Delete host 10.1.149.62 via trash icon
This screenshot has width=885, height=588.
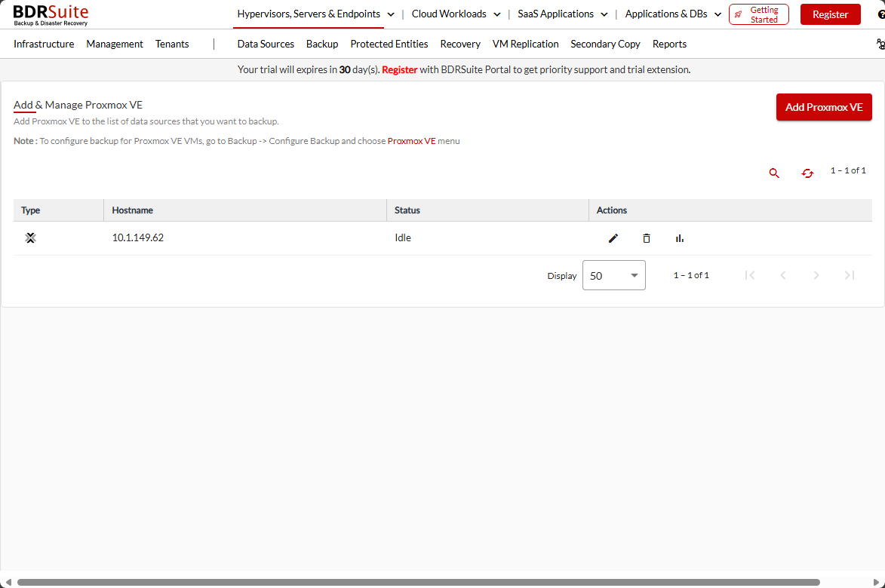point(646,238)
